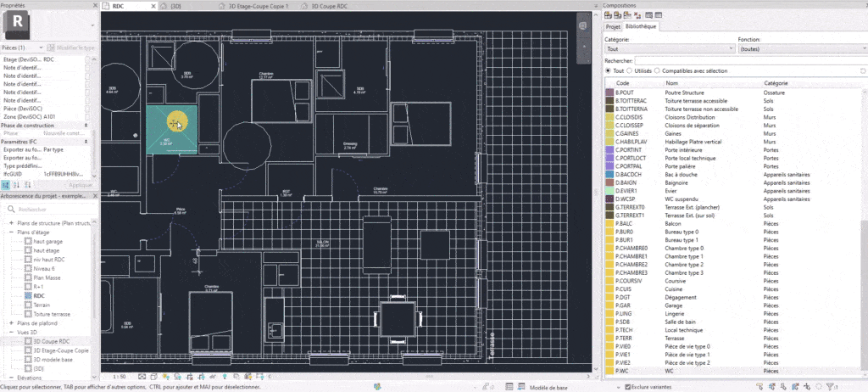
Task: Click the refresh icon beside the composition filters
Action: (x=862, y=71)
